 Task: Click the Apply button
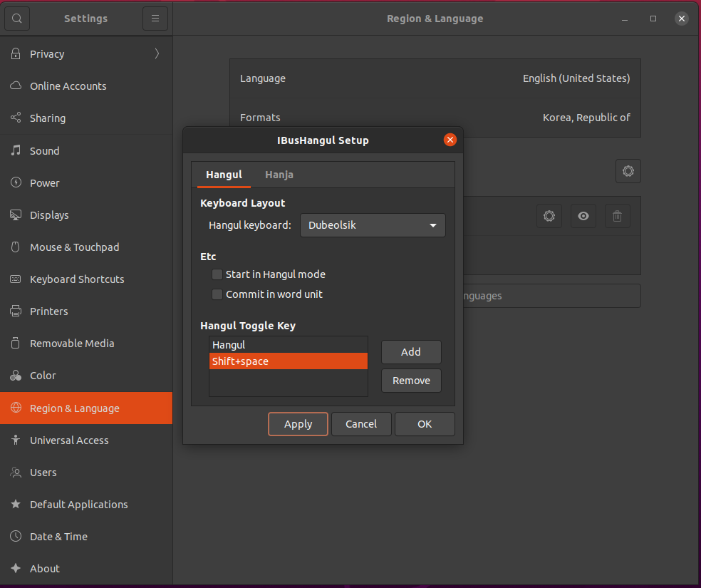pyautogui.click(x=298, y=424)
